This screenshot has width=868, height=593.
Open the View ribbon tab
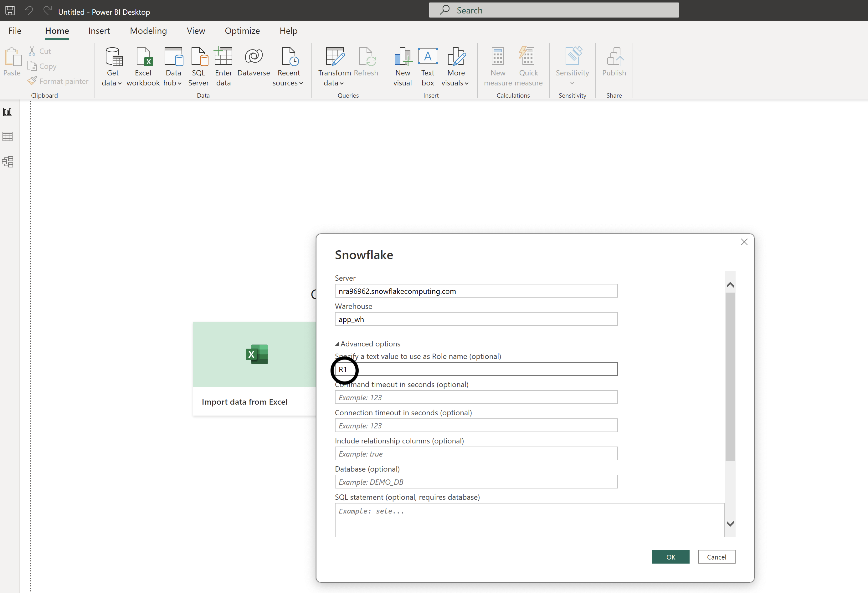(196, 31)
